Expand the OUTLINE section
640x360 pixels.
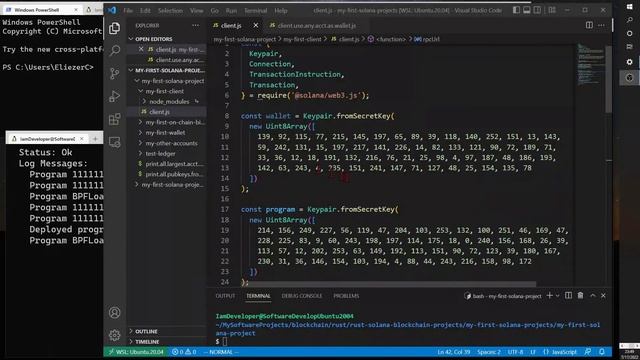pos(167,331)
